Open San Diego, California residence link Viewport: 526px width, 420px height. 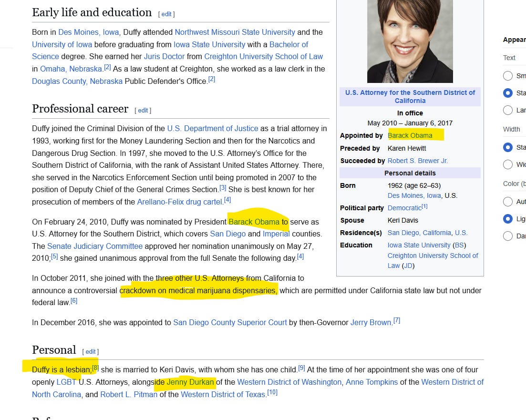point(419,233)
